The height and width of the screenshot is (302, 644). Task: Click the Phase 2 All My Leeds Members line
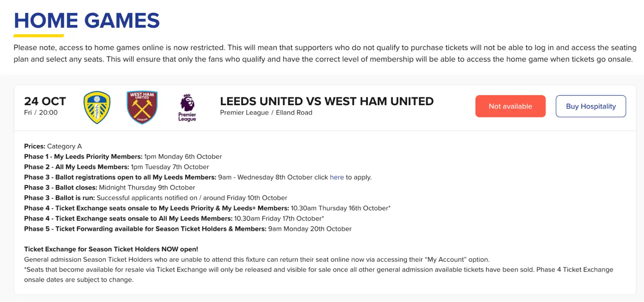coord(116,167)
